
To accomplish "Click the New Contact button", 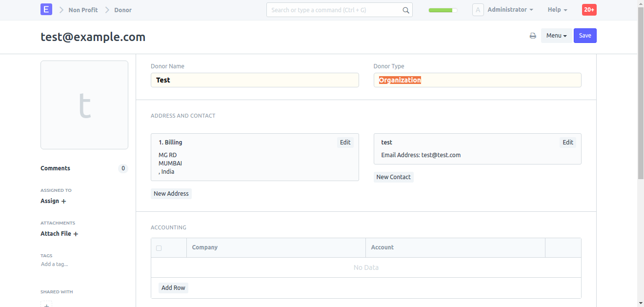I will (393, 177).
